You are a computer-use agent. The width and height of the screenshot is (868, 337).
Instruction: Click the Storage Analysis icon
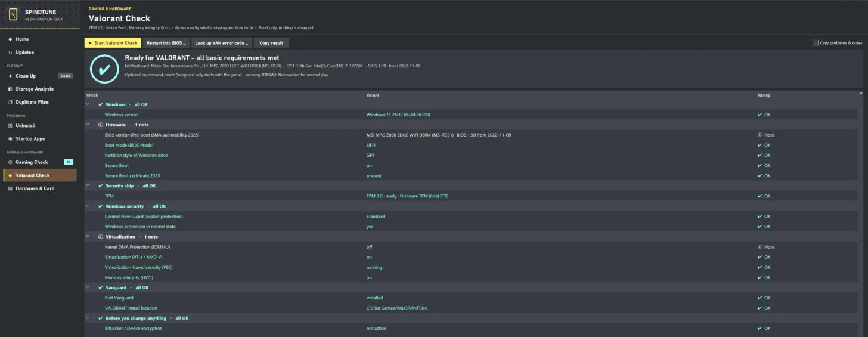click(10, 89)
